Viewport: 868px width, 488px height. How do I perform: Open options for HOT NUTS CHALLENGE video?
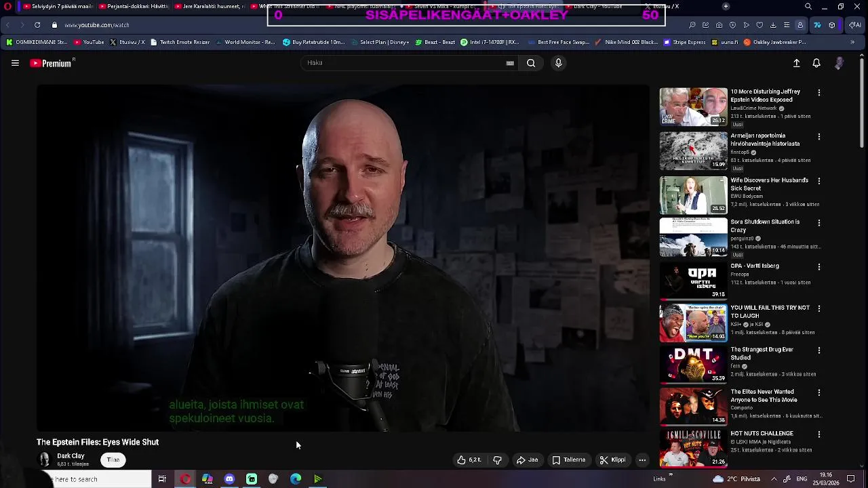pos(818,434)
